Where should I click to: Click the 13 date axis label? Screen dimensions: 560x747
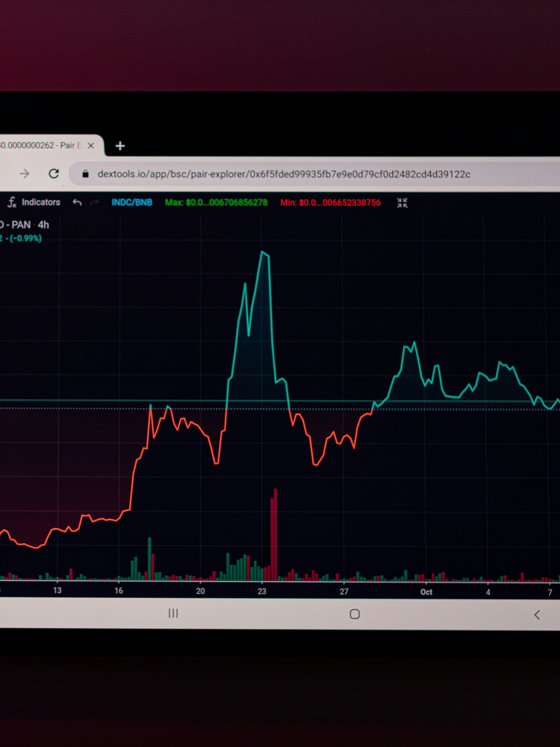click(57, 590)
